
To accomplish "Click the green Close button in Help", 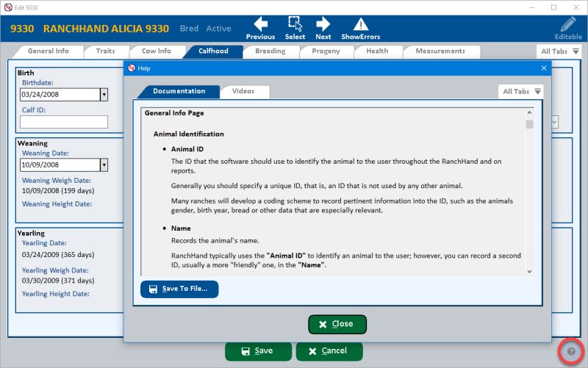I will click(337, 324).
